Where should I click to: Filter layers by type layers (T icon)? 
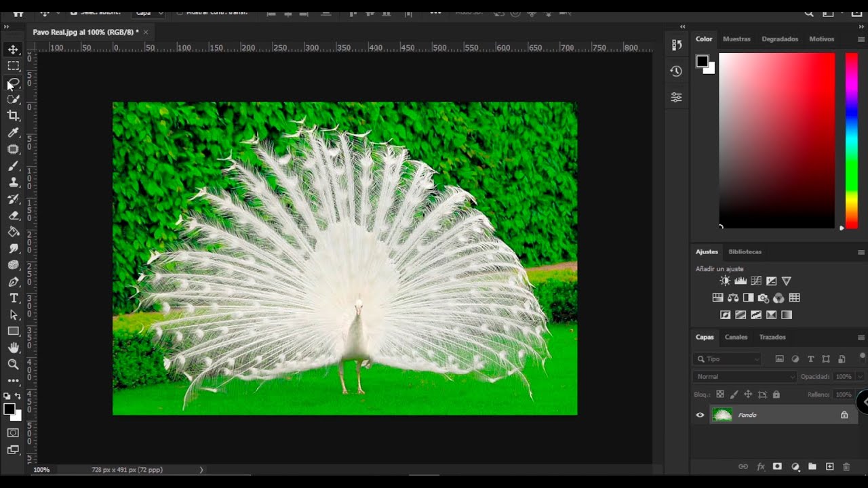[810, 359]
